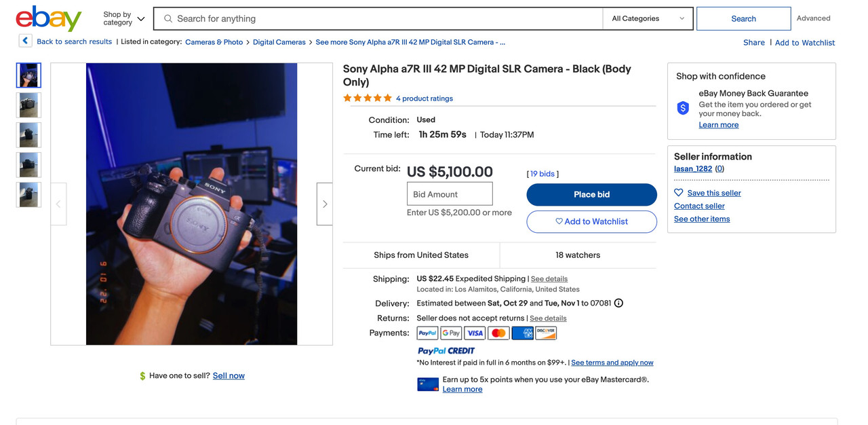Click the PayPal payment icon
The image size is (868, 425).
[x=427, y=333]
